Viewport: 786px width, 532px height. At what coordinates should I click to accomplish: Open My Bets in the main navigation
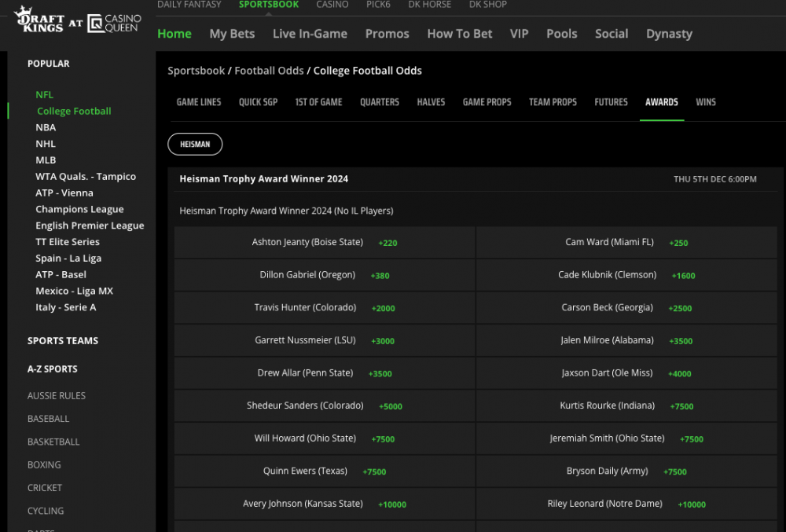point(232,34)
